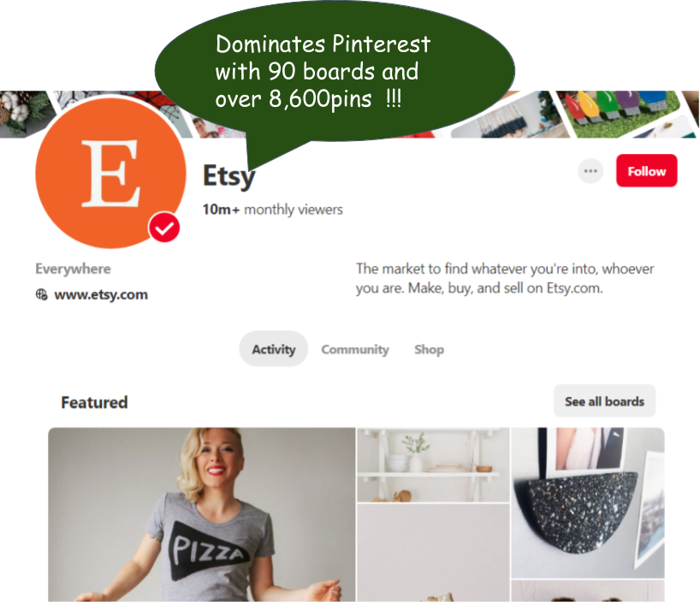Click the colorful light bulbs cover image
The image size is (700, 602).
click(620, 114)
